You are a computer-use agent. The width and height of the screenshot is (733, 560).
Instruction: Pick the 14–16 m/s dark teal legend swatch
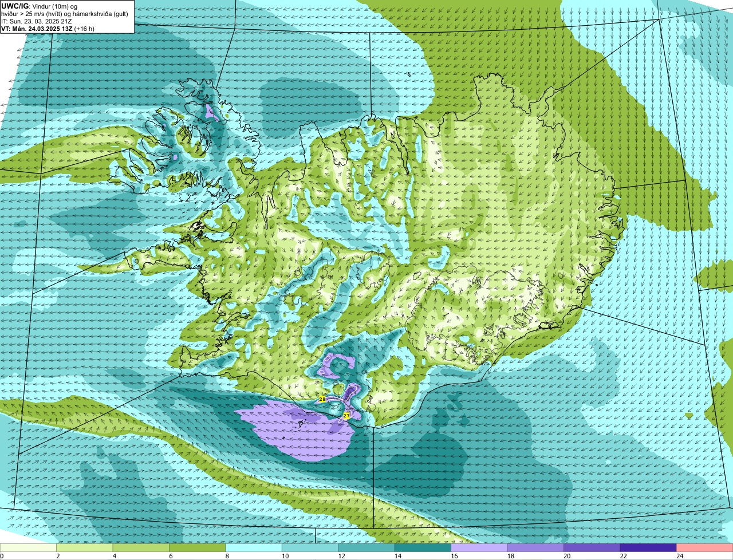(423, 548)
